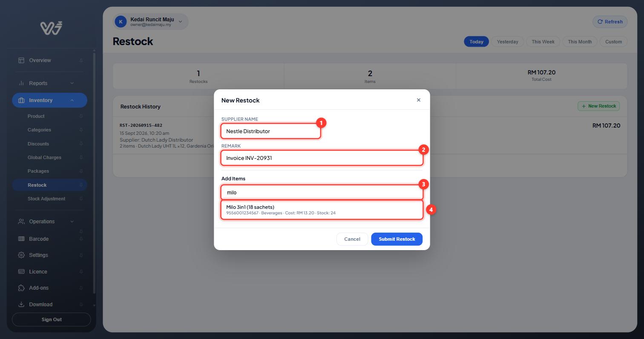
Task: Expand the Reports submenu chevron
Action: click(x=72, y=83)
